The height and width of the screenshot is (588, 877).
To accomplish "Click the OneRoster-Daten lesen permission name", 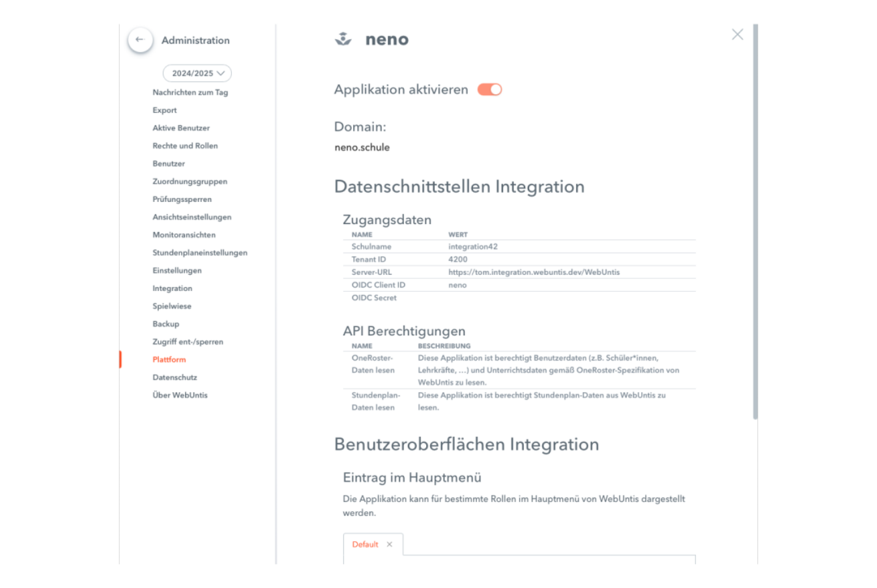I will pyautogui.click(x=373, y=364).
